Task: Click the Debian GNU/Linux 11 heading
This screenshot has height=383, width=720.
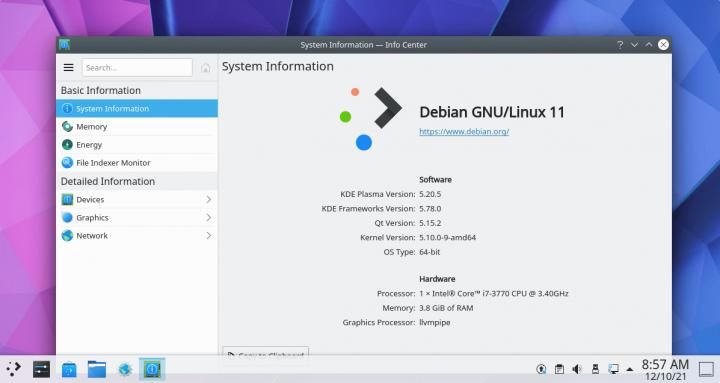Action: (492, 112)
